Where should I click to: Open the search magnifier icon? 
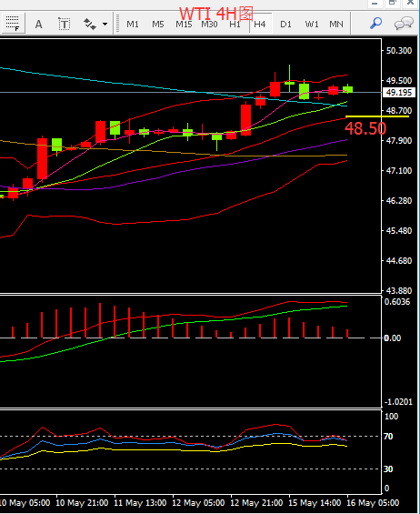[375, 24]
